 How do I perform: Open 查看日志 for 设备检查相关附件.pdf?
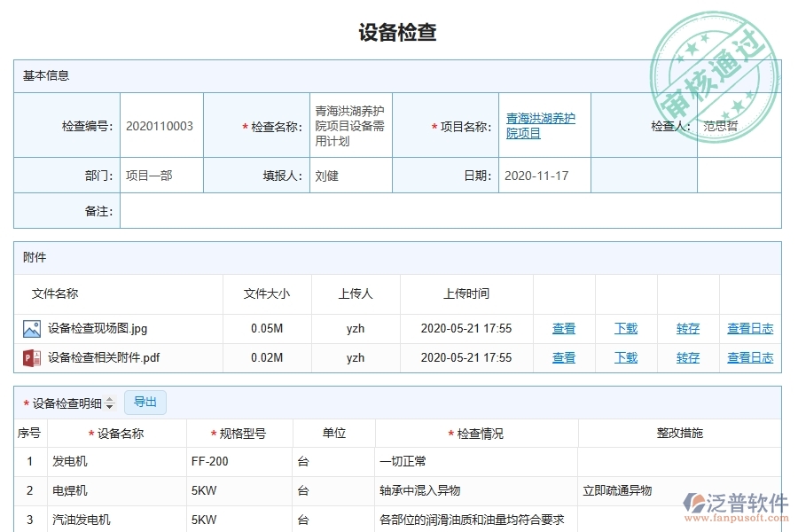749,357
